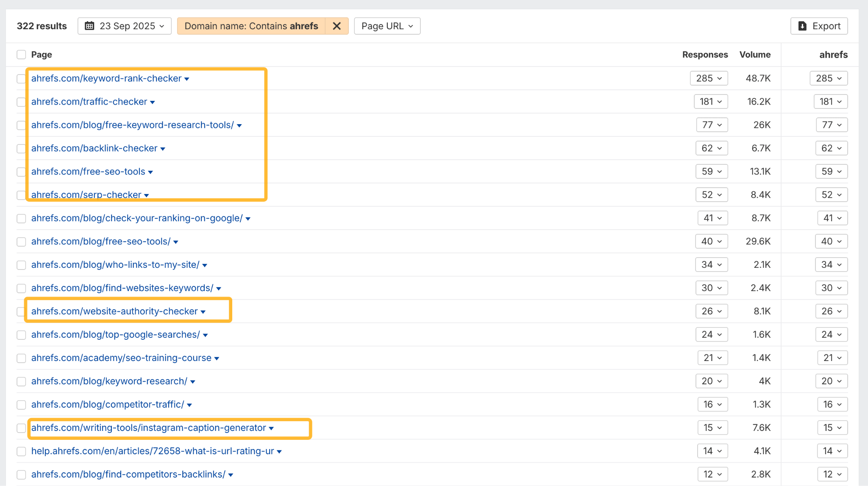The width and height of the screenshot is (868, 486).
Task: Toggle the select-all checkbox in the Page header
Action: [x=21, y=54]
